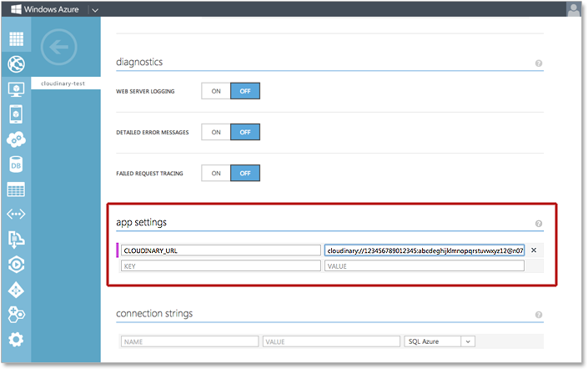The width and height of the screenshot is (588, 369).
Task: Open the Networks arrows icon
Action: [x=16, y=214]
